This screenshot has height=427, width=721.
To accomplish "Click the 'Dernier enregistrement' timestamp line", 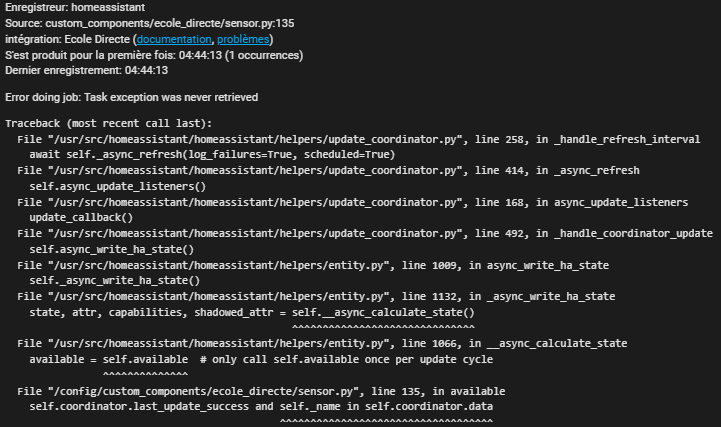I will coord(85,71).
